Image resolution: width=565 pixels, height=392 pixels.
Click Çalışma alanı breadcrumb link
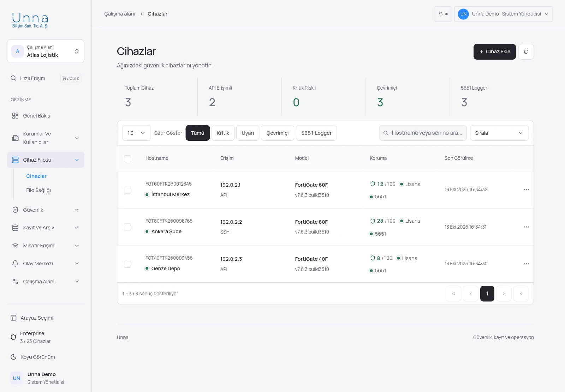pos(120,14)
